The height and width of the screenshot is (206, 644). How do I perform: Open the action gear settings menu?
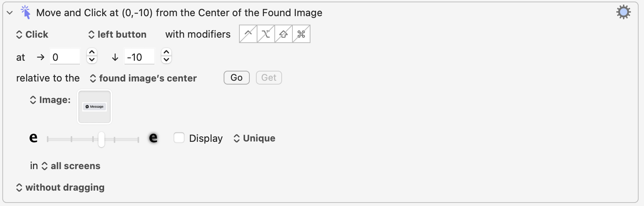623,12
